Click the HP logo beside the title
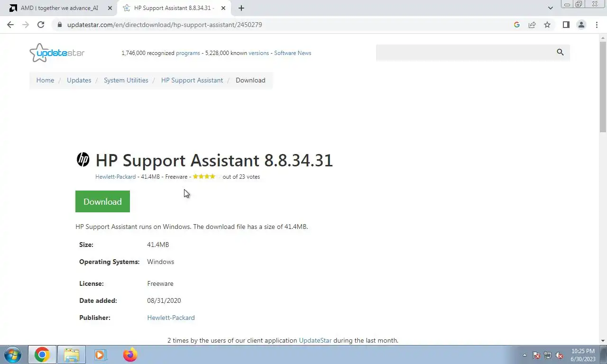The image size is (607, 364). click(83, 160)
